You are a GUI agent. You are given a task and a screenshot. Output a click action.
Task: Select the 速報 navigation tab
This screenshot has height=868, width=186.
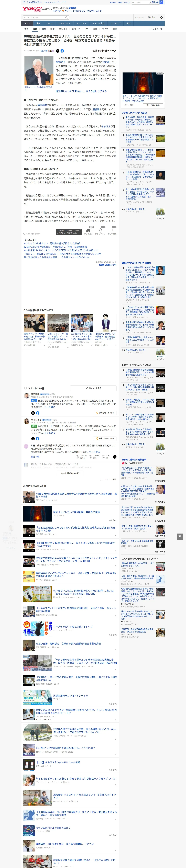tap(38, 24)
